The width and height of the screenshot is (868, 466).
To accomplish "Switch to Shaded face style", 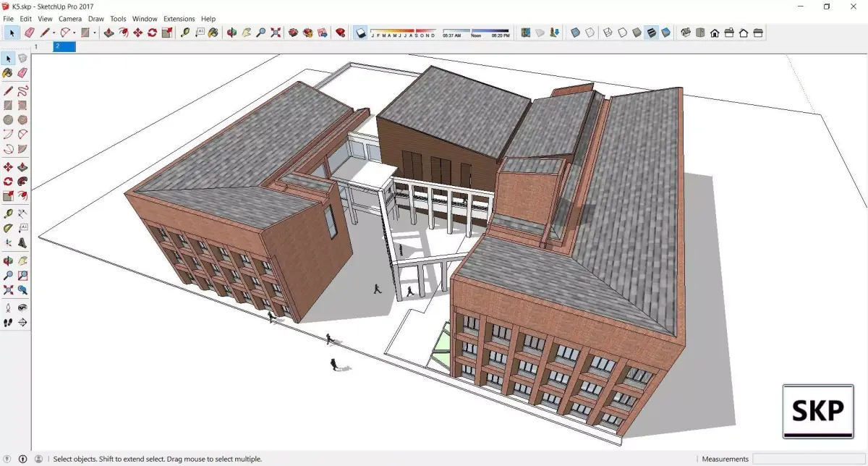I will pos(637,33).
